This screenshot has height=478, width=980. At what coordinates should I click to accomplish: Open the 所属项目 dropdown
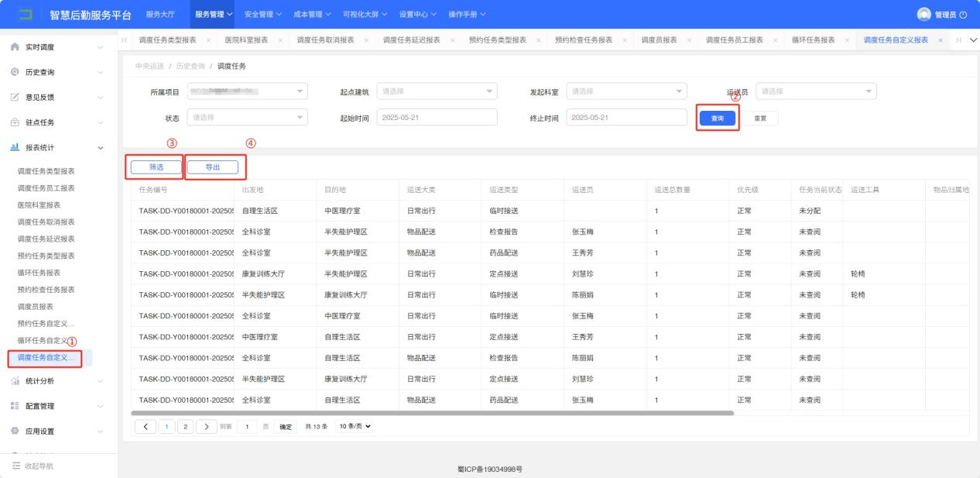click(246, 91)
